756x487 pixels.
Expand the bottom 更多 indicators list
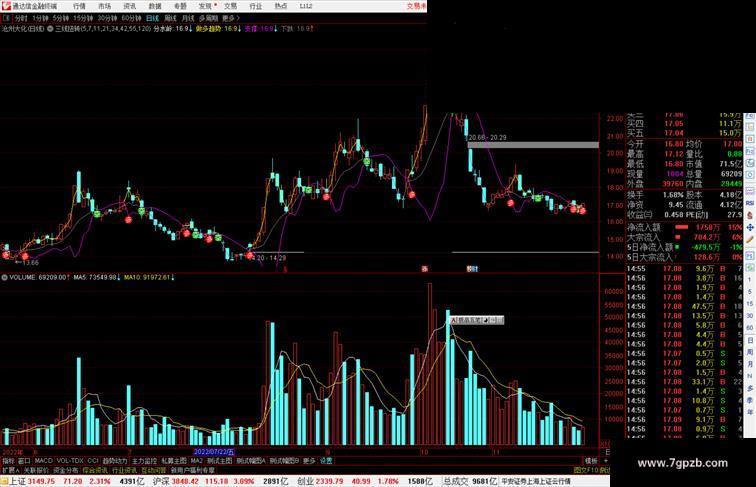[309, 460]
